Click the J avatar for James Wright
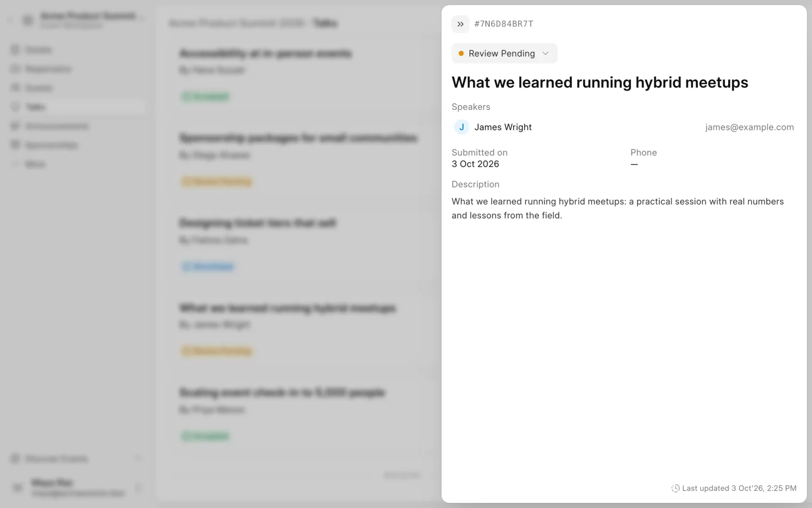 (461, 127)
